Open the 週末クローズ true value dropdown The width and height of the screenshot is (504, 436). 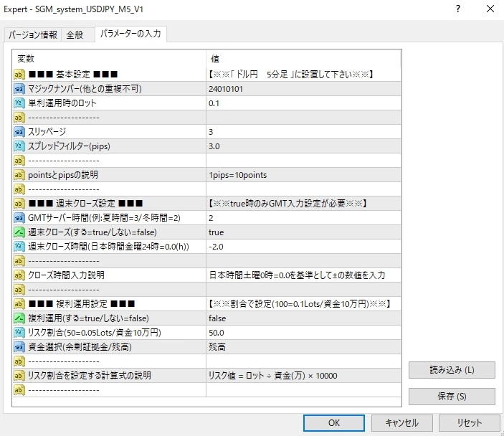point(303,232)
